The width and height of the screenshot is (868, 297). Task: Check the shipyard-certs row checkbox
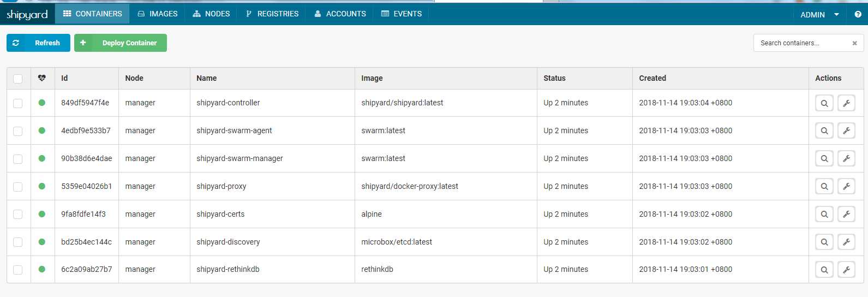[18, 215]
